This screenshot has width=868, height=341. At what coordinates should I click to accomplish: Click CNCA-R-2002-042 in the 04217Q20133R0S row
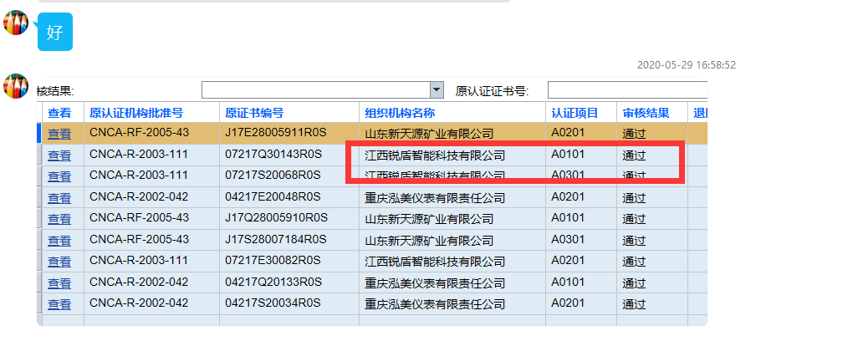click(139, 282)
